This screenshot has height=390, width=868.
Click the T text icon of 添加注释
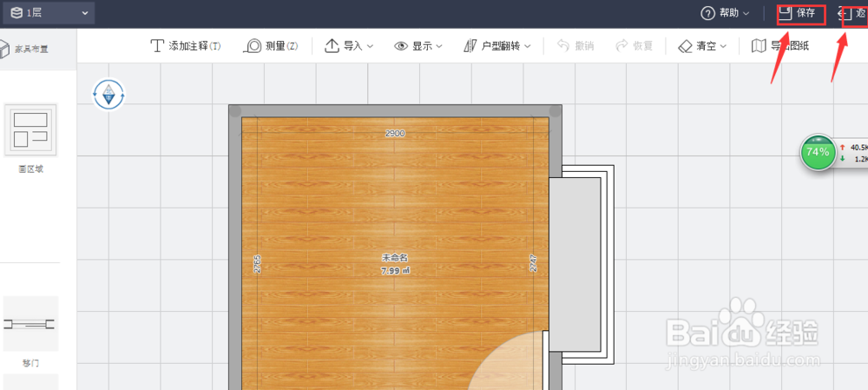coord(158,46)
